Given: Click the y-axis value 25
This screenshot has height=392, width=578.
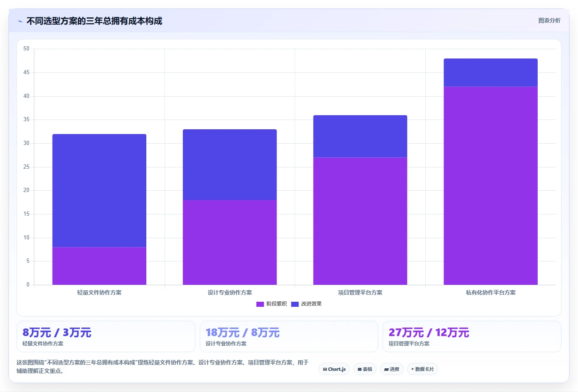Looking at the screenshot, I should tap(26, 167).
